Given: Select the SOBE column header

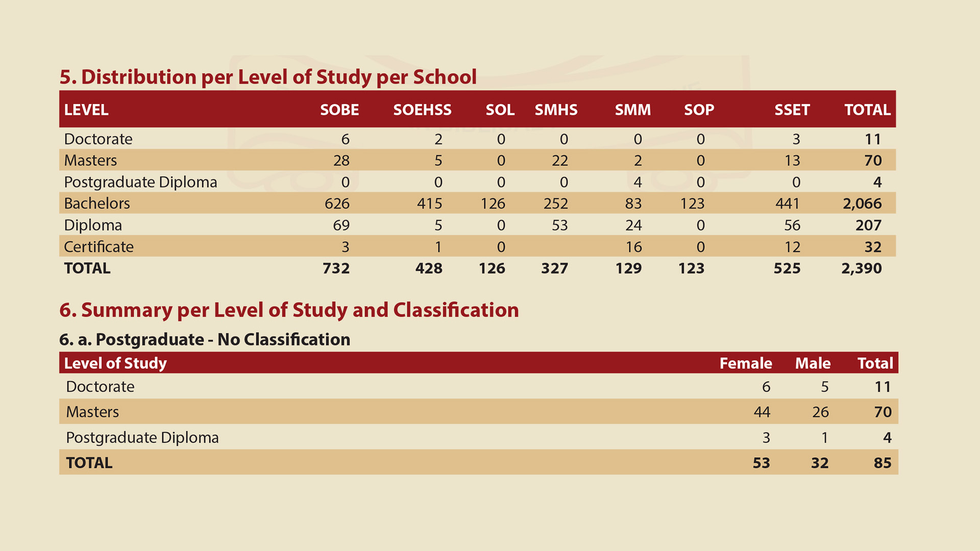Looking at the screenshot, I should [x=339, y=110].
